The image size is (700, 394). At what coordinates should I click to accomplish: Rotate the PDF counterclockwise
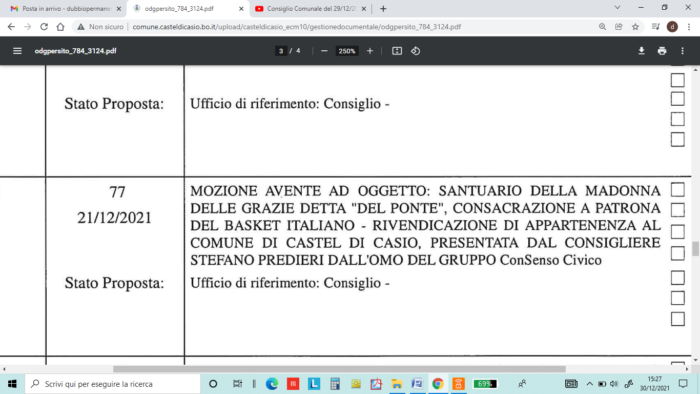coord(416,51)
